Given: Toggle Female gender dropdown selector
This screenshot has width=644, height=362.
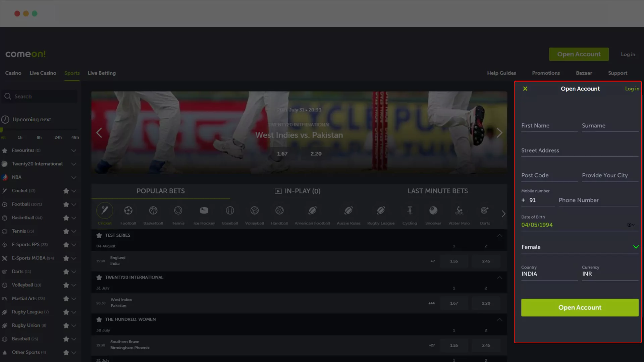Looking at the screenshot, I should (x=635, y=247).
